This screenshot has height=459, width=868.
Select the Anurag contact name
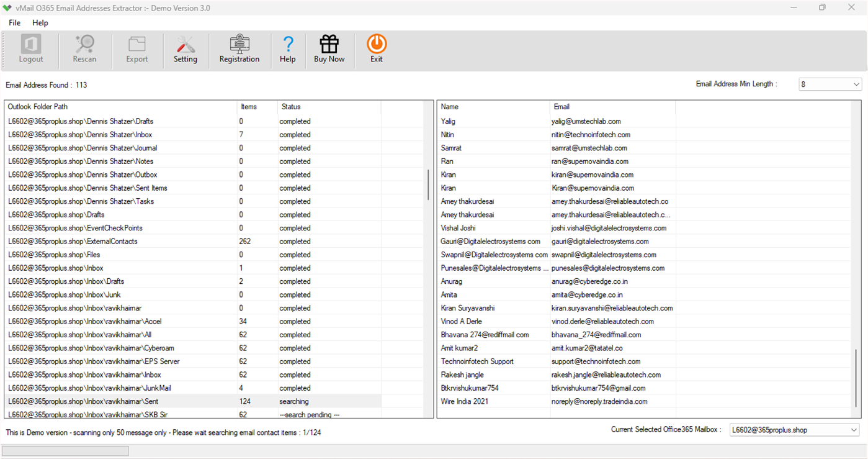click(452, 281)
